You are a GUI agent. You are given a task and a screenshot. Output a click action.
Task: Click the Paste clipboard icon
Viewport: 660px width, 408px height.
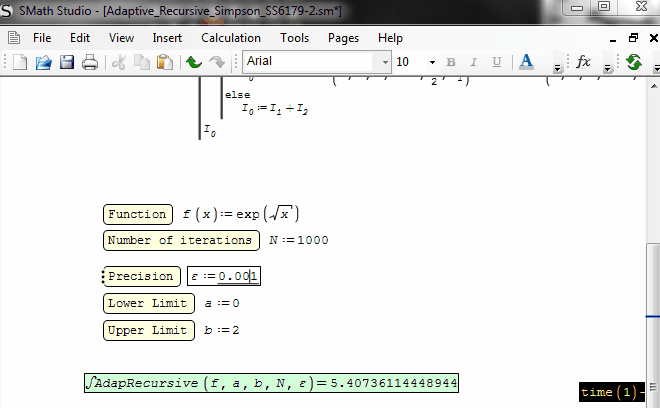click(x=164, y=62)
